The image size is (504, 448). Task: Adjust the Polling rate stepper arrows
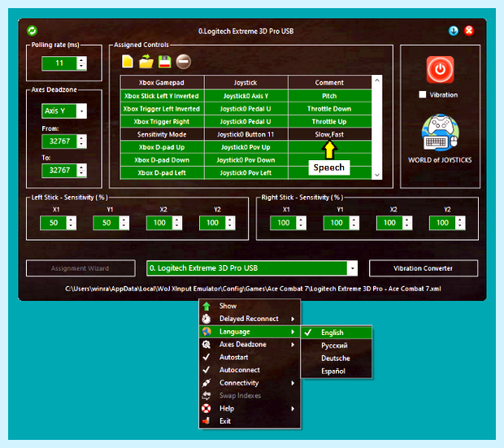click(81, 63)
